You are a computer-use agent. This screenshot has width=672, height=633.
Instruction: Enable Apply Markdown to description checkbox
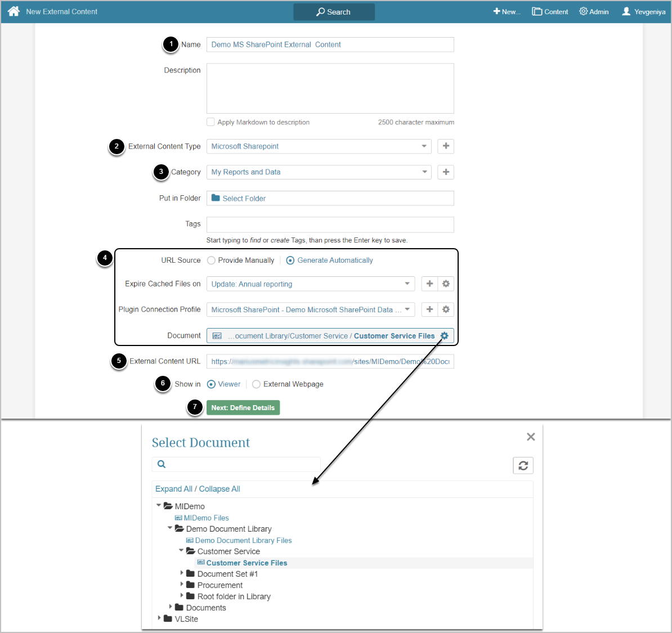pyautogui.click(x=210, y=122)
